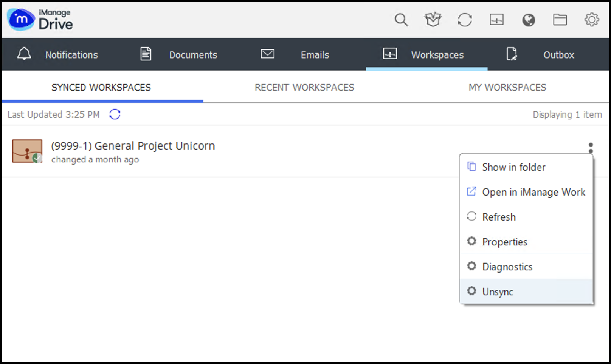Select the My Workspaces tab
The width and height of the screenshot is (611, 364).
click(507, 88)
